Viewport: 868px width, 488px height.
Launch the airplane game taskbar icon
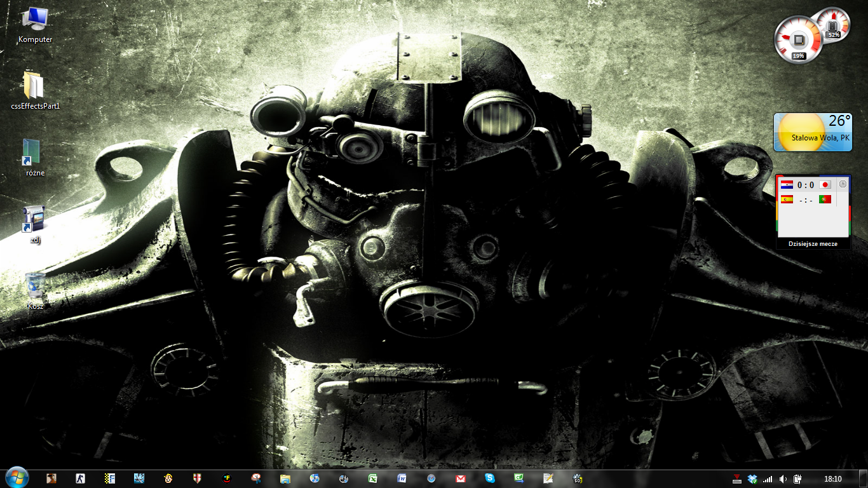click(139, 478)
